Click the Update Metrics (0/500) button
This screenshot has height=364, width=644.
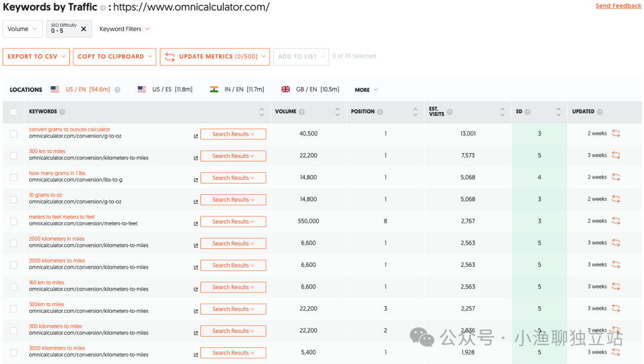tap(215, 57)
